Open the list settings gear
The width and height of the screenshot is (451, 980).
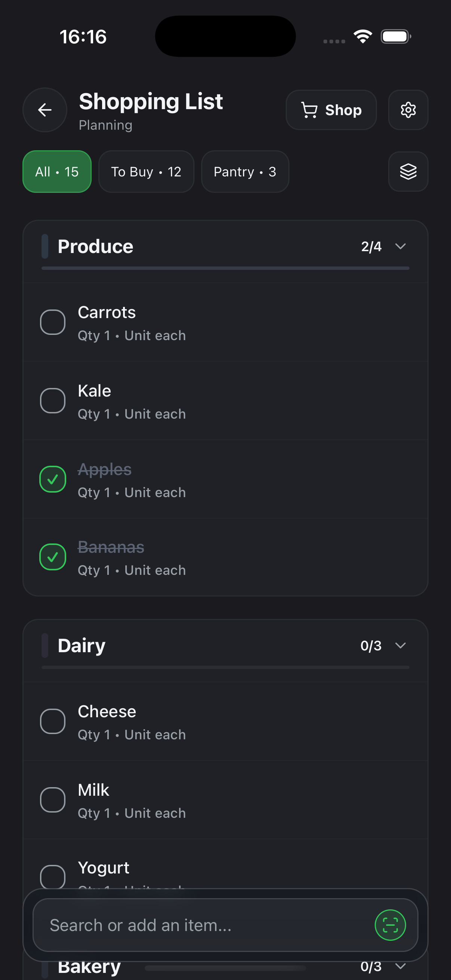(408, 110)
